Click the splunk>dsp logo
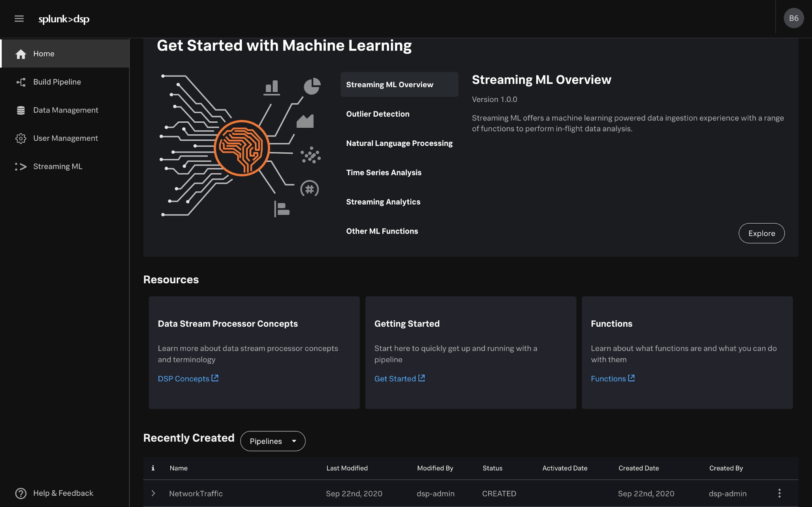This screenshot has height=507, width=812. [64, 19]
